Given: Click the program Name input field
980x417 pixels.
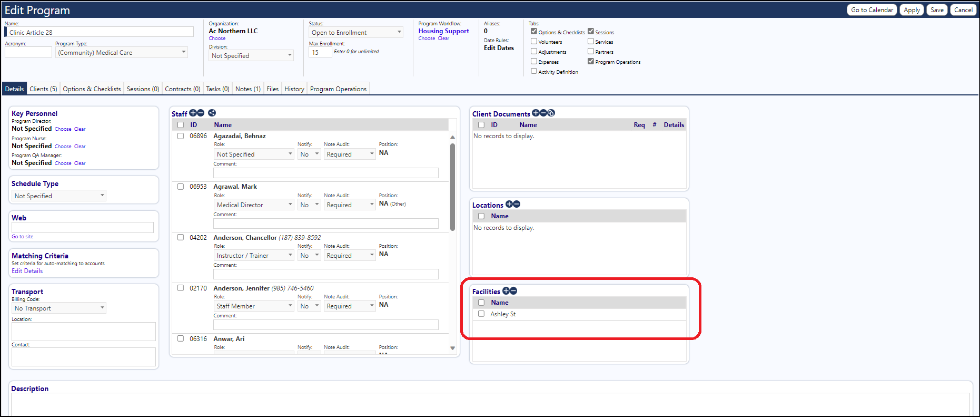Looking at the screenshot, I should (100, 32).
